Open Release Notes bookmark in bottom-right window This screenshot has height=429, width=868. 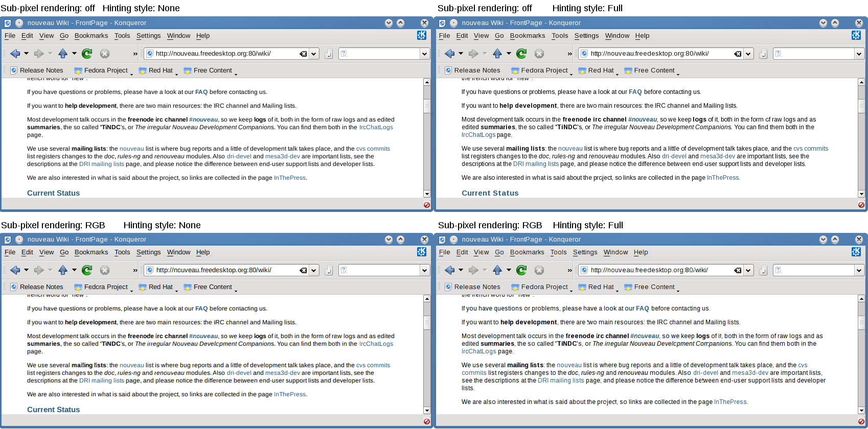pyautogui.click(x=477, y=287)
